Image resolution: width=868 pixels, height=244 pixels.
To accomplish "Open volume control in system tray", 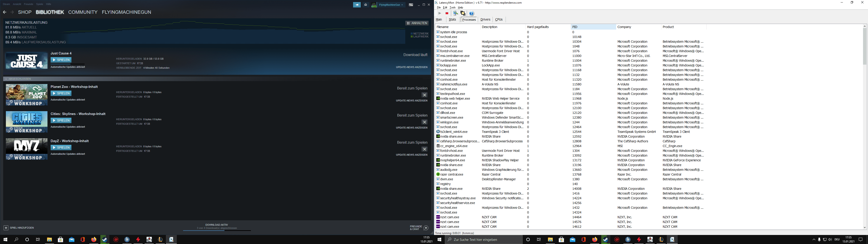I will click(830, 240).
